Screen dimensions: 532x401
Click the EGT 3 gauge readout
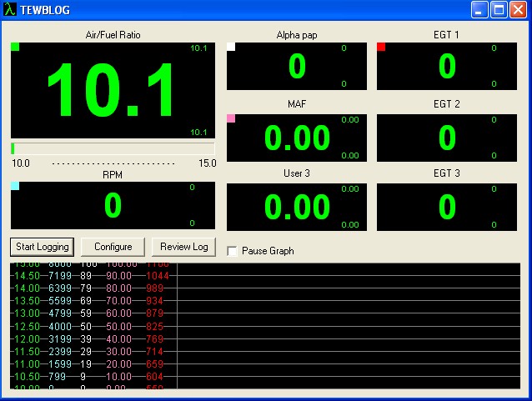[447, 206]
